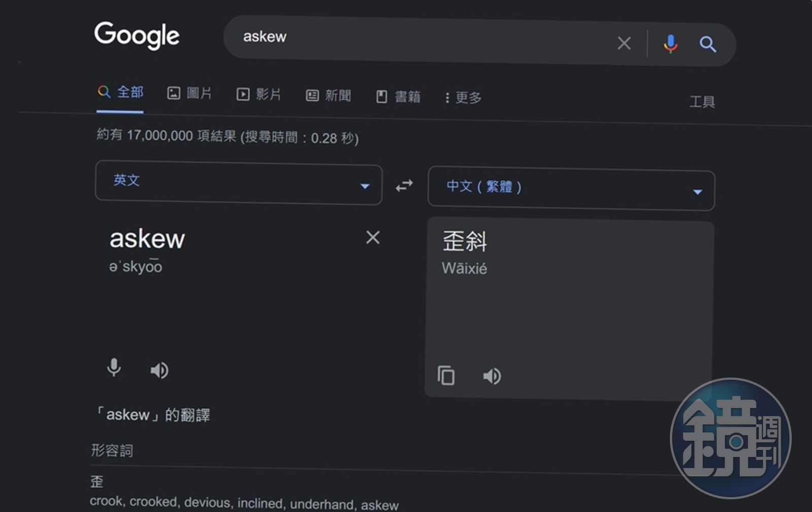Open the 工具 search tools
The image size is (812, 512).
pos(702,101)
